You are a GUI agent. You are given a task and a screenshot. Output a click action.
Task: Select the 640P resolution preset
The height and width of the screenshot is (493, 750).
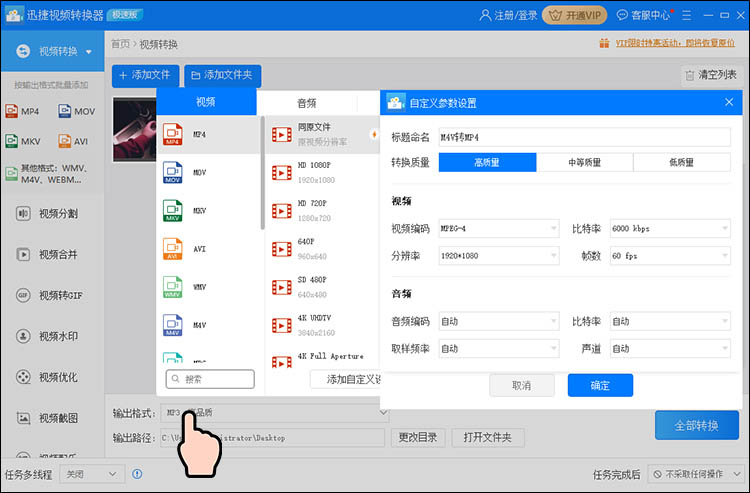click(323, 249)
